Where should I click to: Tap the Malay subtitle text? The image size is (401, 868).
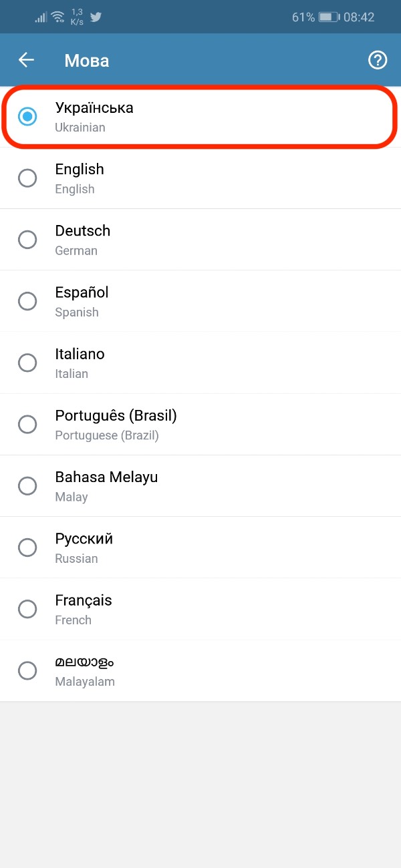point(72,497)
